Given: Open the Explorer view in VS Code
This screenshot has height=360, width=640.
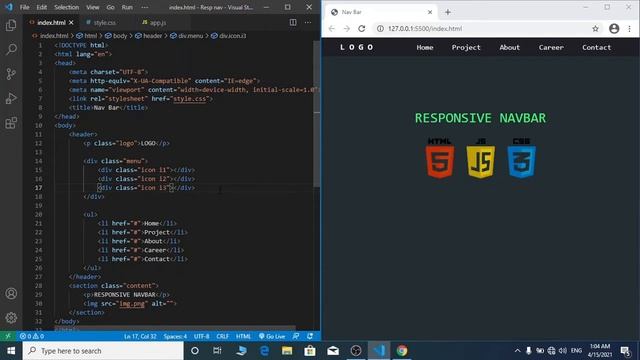Looking at the screenshot, I should pos(11,25).
